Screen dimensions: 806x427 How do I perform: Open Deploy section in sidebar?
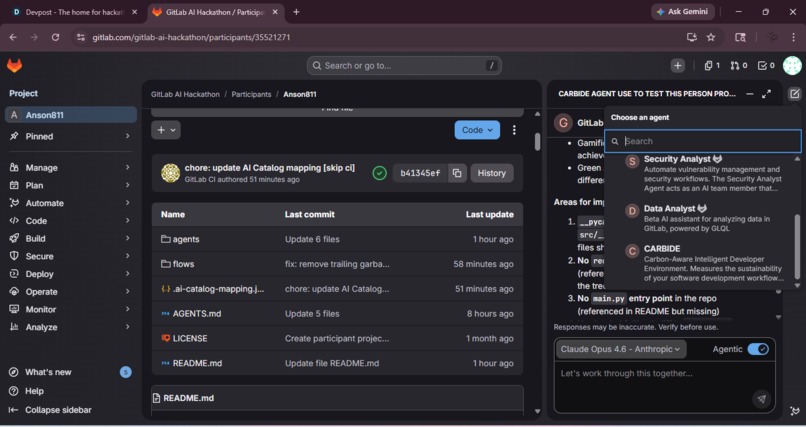tap(70, 274)
